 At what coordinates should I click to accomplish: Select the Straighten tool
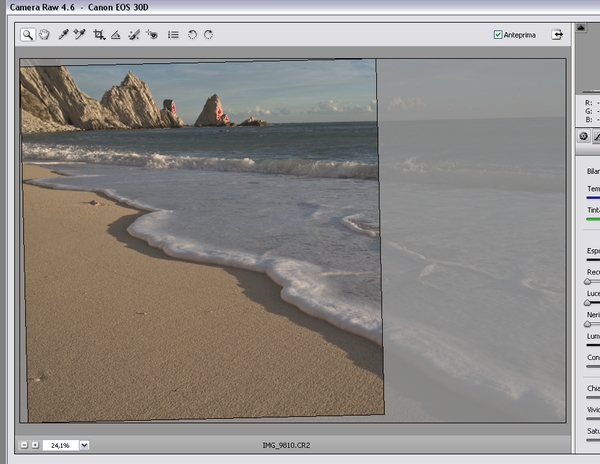[x=116, y=35]
